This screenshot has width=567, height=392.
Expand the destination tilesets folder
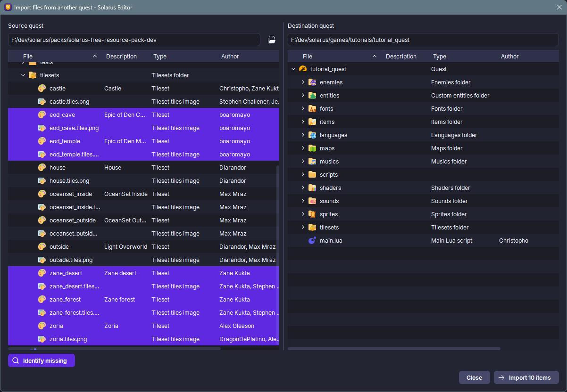click(x=303, y=227)
